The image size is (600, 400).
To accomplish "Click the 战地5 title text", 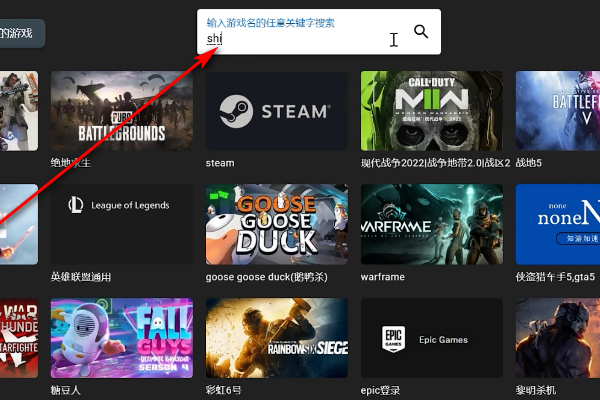I will [x=528, y=163].
